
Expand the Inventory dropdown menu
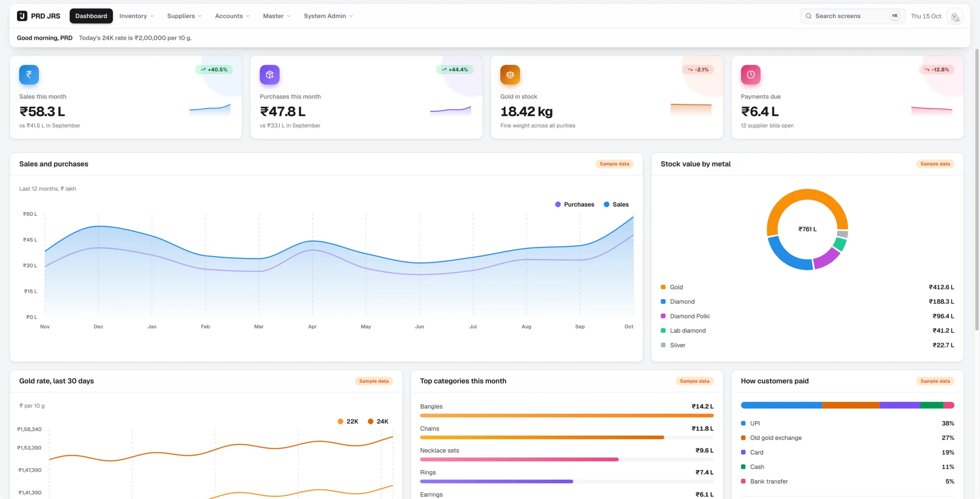136,16
